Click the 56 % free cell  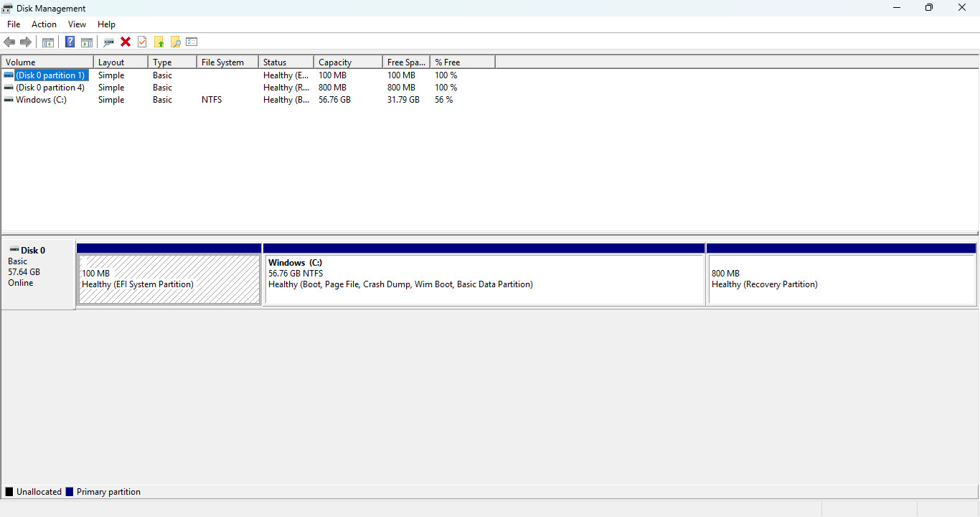click(x=444, y=100)
